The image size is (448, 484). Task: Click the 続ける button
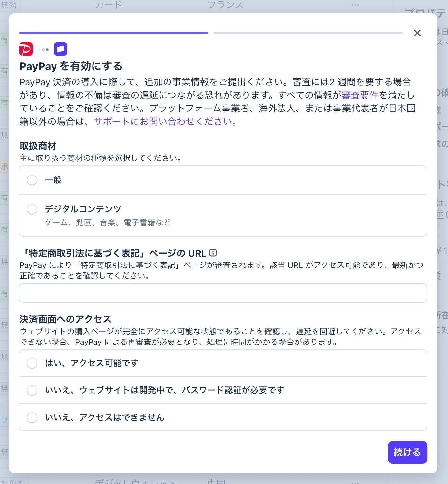[407, 452]
